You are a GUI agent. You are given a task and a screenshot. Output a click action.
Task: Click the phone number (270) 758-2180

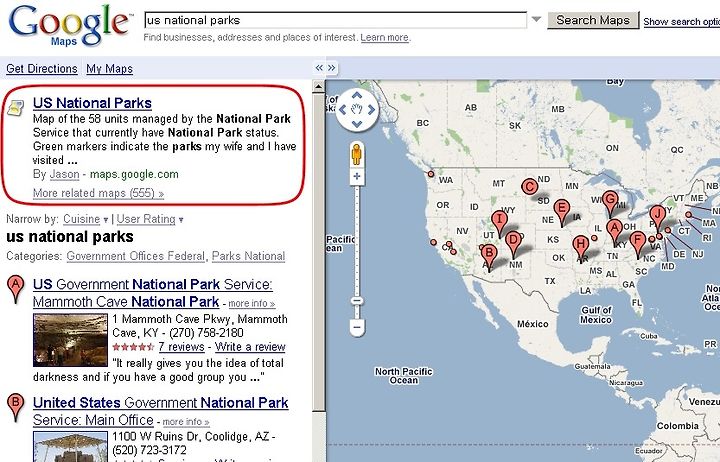[206, 333]
